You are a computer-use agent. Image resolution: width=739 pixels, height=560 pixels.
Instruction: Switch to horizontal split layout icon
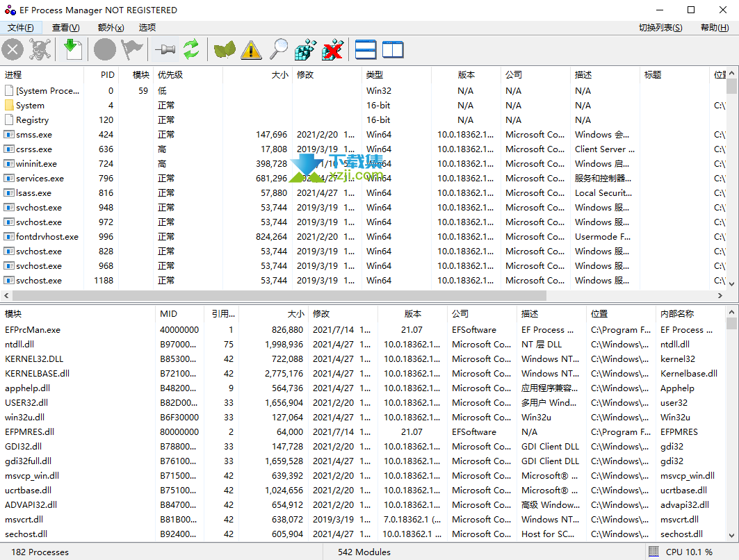(x=366, y=49)
